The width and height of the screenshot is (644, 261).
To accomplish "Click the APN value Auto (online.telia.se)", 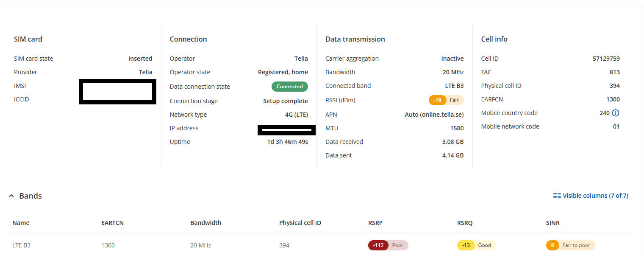I will (x=434, y=115).
